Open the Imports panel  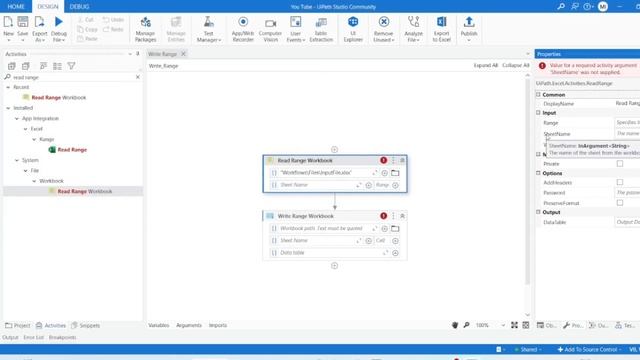point(218,325)
